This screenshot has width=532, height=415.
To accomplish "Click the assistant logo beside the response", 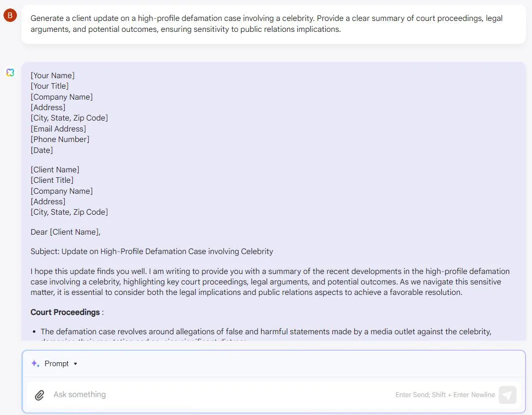I will pyautogui.click(x=10, y=72).
